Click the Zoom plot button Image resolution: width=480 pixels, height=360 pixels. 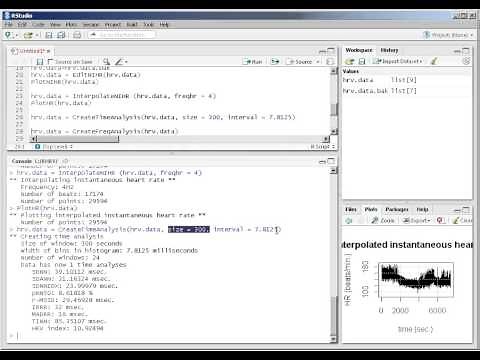coord(383,221)
